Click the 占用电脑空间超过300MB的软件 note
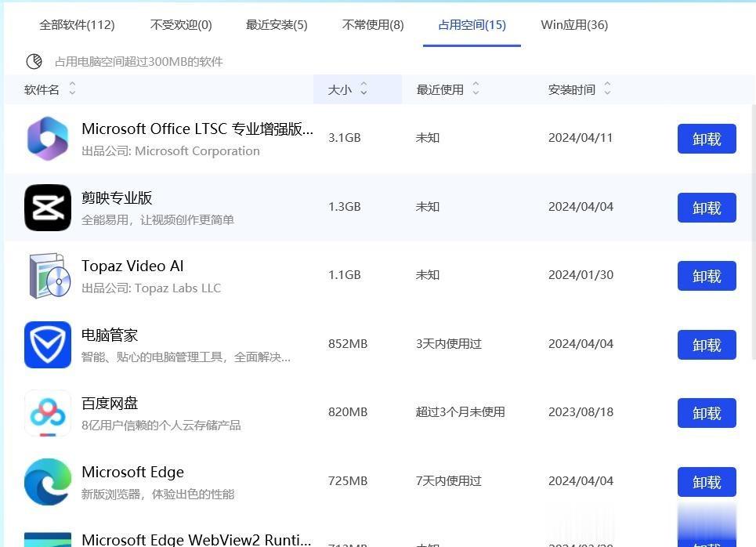The width and height of the screenshot is (756, 547). coord(139,62)
